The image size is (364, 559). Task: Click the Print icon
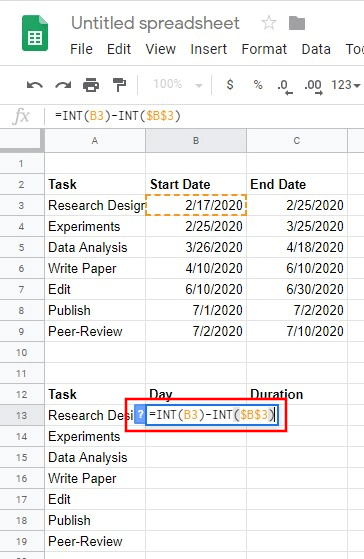tap(91, 85)
